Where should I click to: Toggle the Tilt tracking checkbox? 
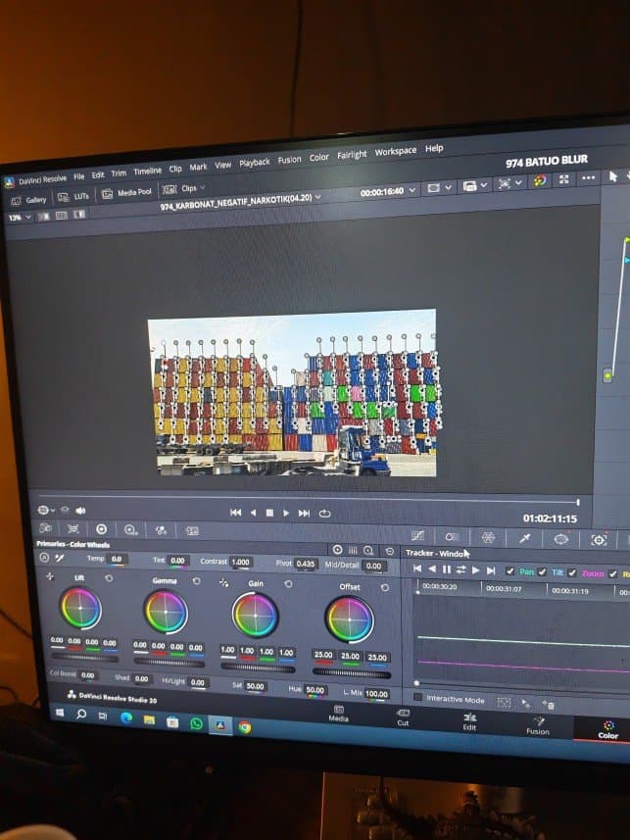[x=542, y=572]
